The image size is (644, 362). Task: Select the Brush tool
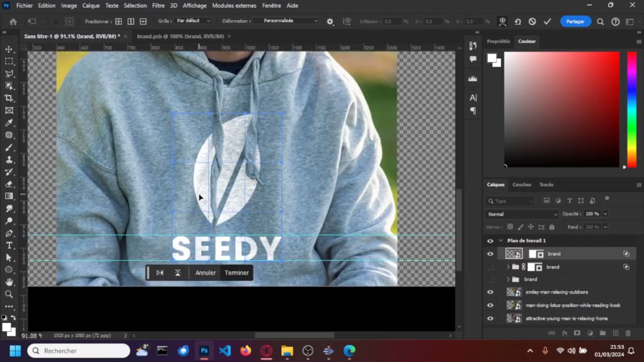pyautogui.click(x=9, y=147)
